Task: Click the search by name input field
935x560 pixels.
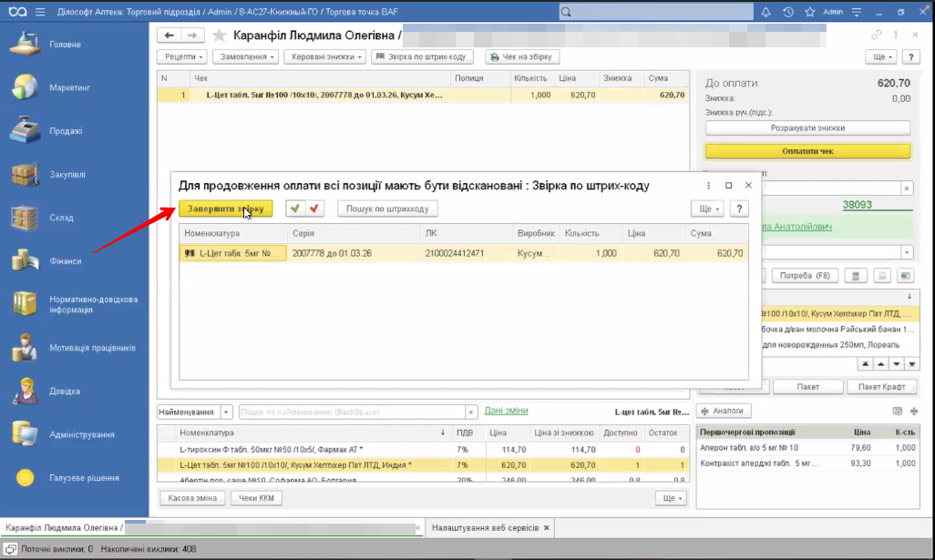Action: [351, 412]
